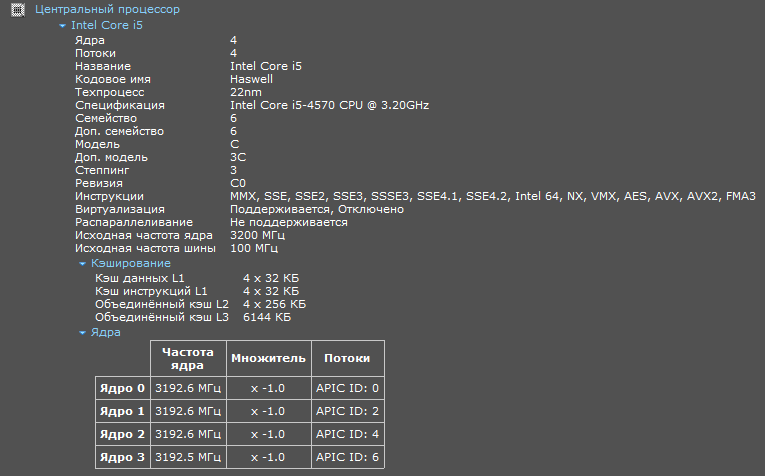Collapse the Ядра section arrow above the table

82,333
